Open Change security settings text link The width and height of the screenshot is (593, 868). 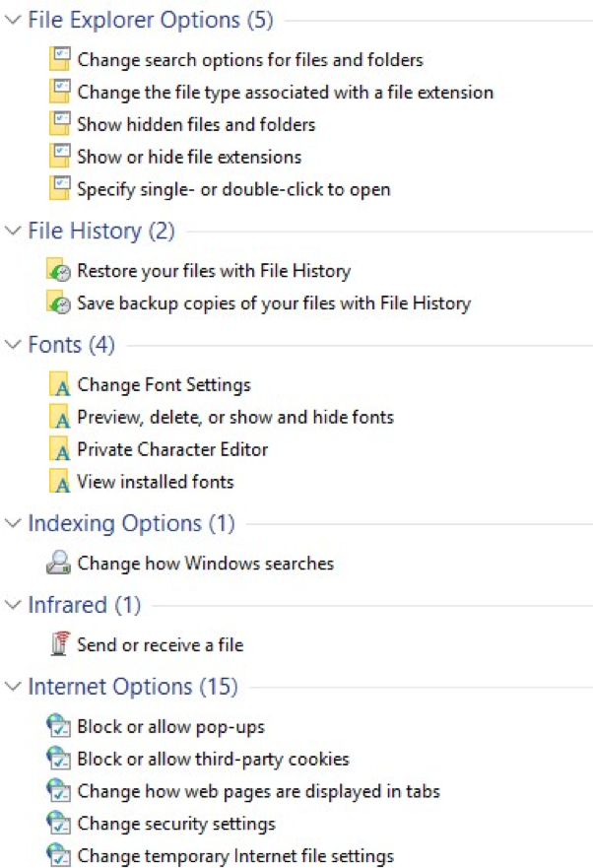[176, 824]
